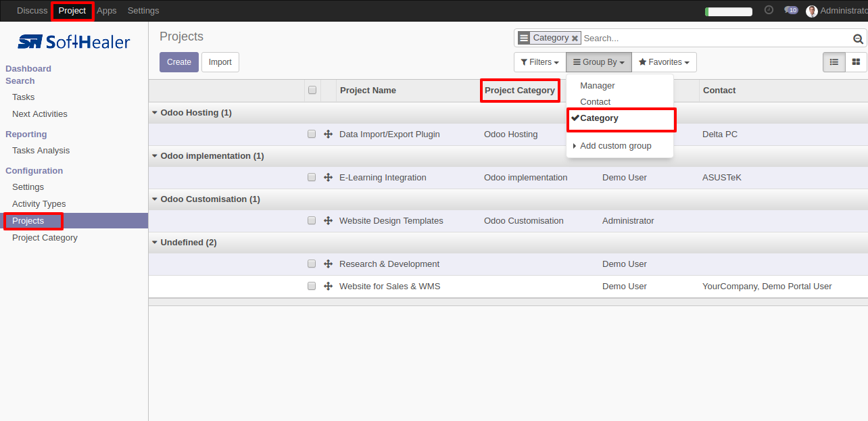Open the Apps menu

[107, 11]
